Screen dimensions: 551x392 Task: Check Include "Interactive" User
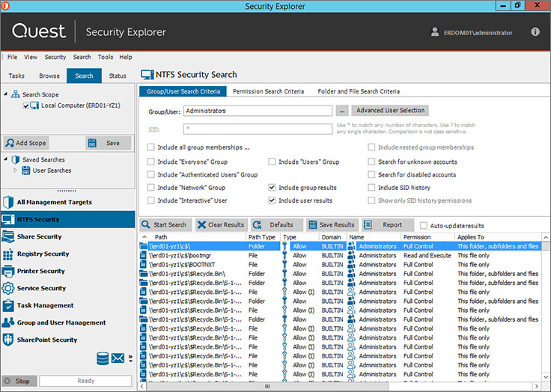tap(151, 200)
